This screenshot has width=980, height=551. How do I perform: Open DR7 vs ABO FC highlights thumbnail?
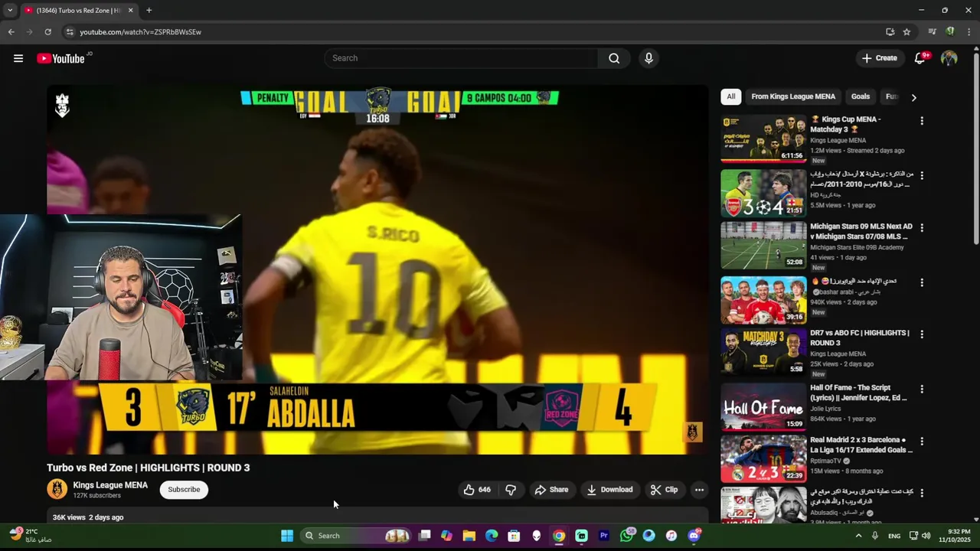(763, 352)
